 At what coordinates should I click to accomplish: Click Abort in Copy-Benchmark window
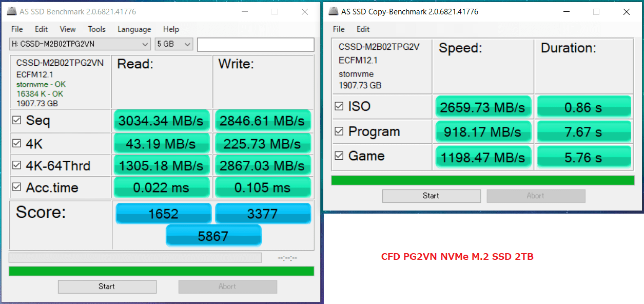536,196
